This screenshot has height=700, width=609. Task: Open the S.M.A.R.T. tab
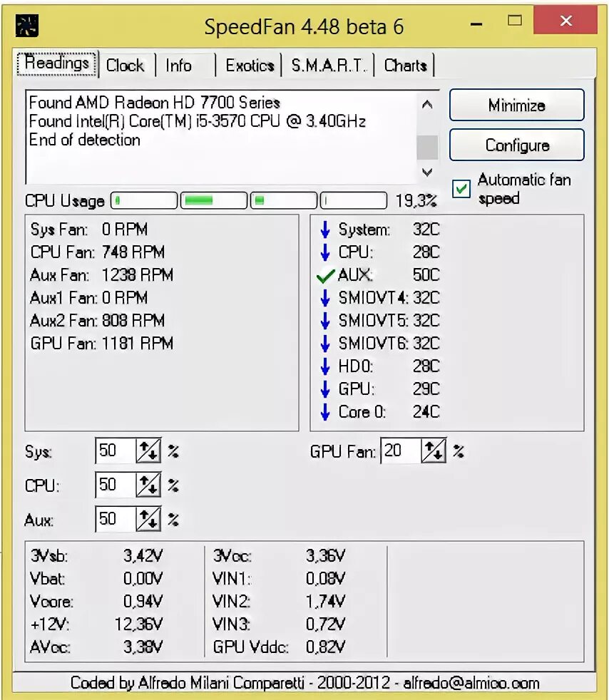point(328,65)
